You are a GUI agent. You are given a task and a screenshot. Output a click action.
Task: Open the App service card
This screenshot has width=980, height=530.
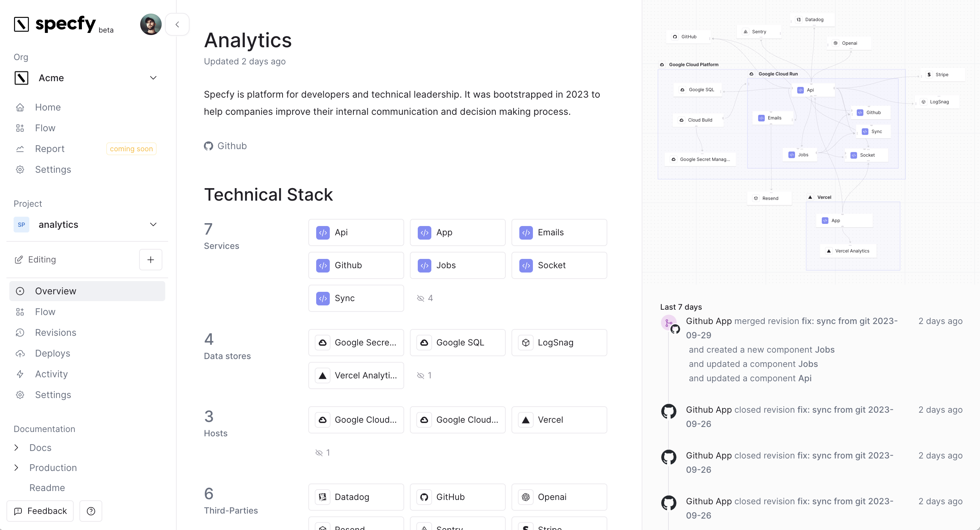coord(458,232)
